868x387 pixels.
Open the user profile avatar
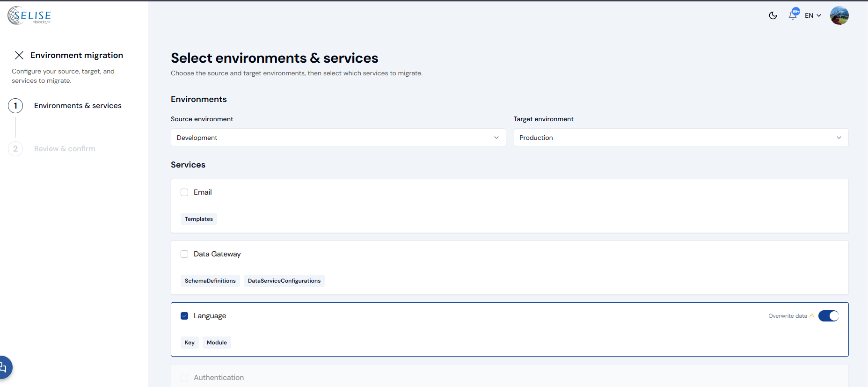pos(839,15)
